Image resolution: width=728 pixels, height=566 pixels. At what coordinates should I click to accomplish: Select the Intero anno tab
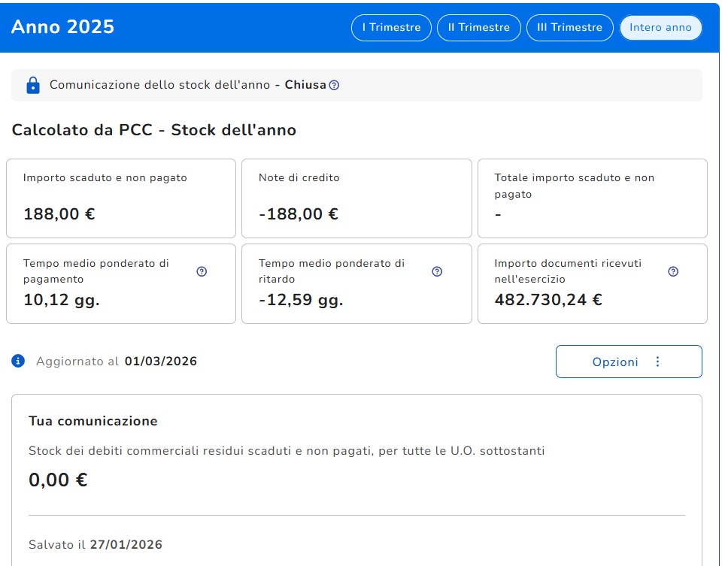(x=660, y=28)
